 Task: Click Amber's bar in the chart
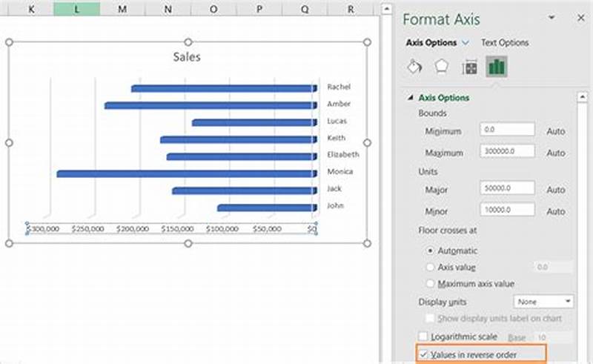coord(211,105)
